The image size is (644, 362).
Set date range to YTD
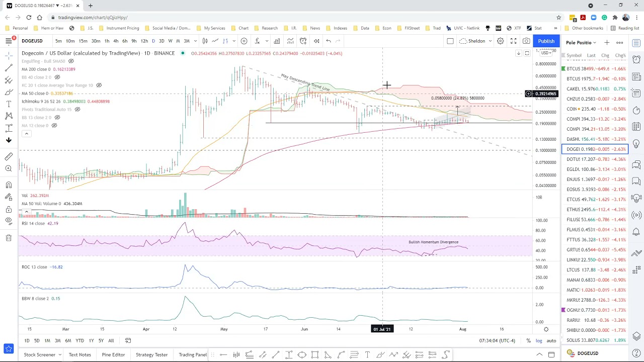(x=79, y=341)
